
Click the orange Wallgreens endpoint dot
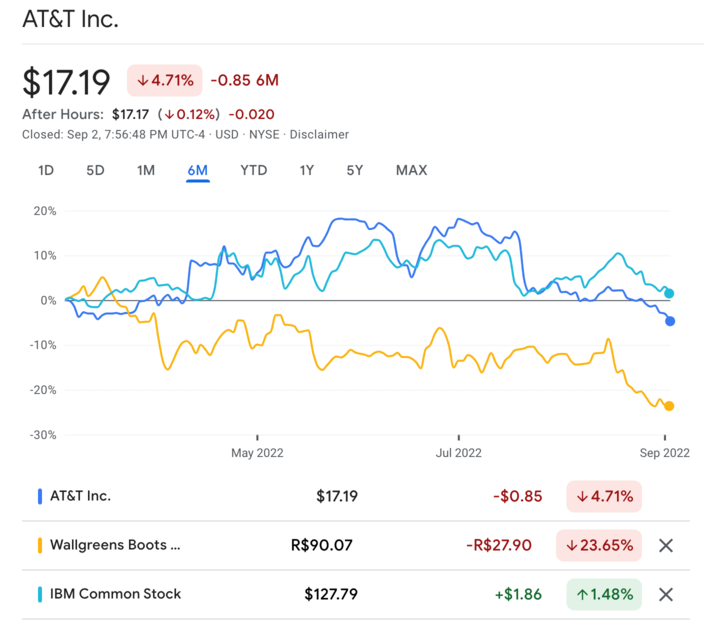tap(669, 406)
